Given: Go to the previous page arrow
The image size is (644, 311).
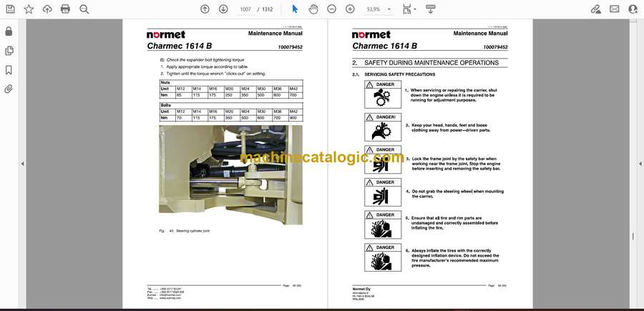Looking at the screenshot, I should (x=205, y=9).
